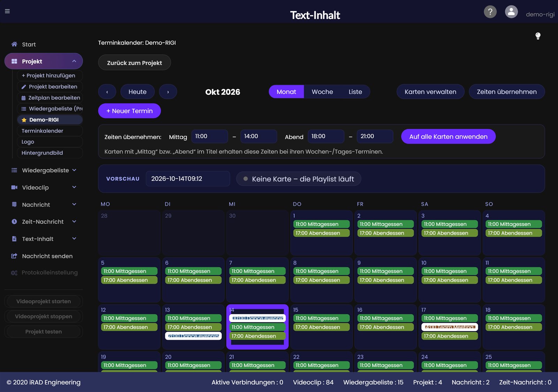Click Auf alle Karten anwenden
Screen dimensions: 558x392
pyautogui.click(x=448, y=137)
